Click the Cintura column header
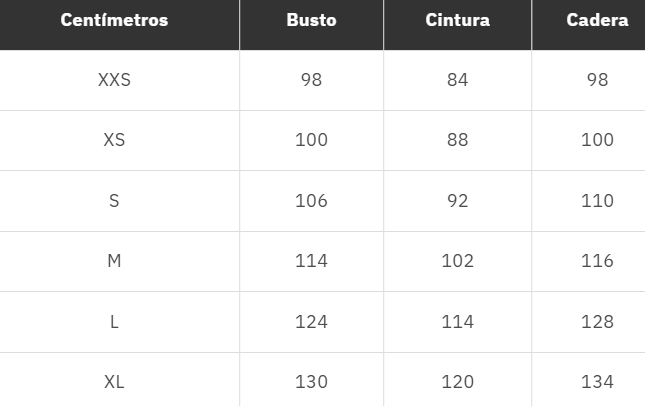The image size is (645, 406). (x=457, y=21)
